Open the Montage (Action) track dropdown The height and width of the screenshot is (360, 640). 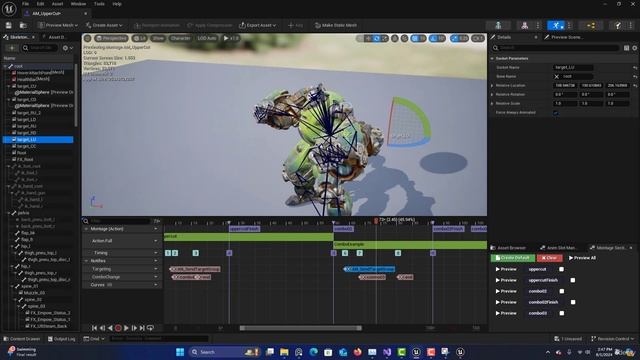[156, 229]
